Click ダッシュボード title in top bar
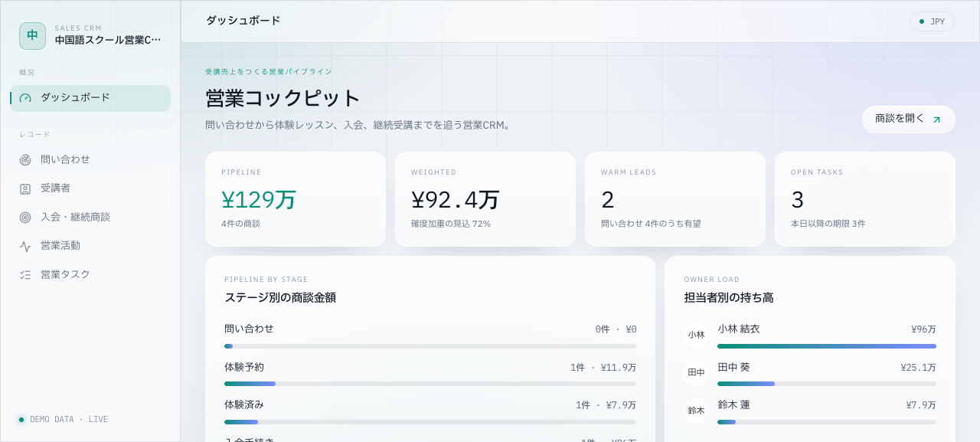This screenshot has height=442, width=980. [x=243, y=21]
